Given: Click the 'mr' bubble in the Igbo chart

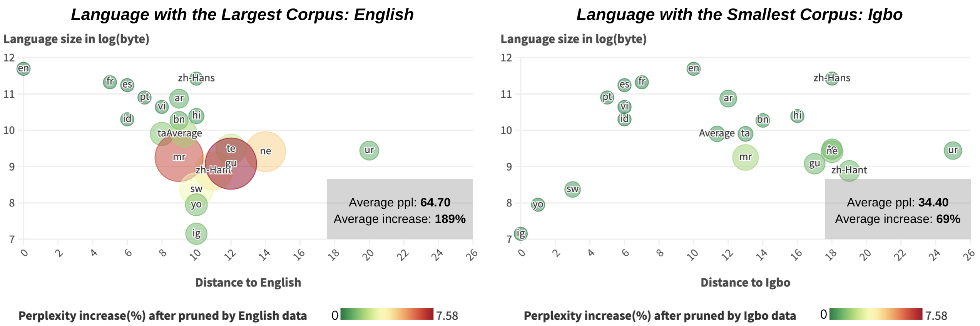Looking at the screenshot, I should coord(745,157).
